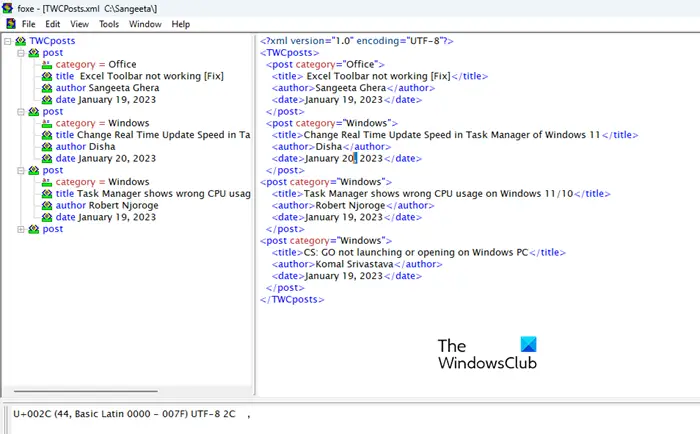Click the attribute icon for category = Office
This screenshot has height=434, width=700.
[x=47, y=65]
